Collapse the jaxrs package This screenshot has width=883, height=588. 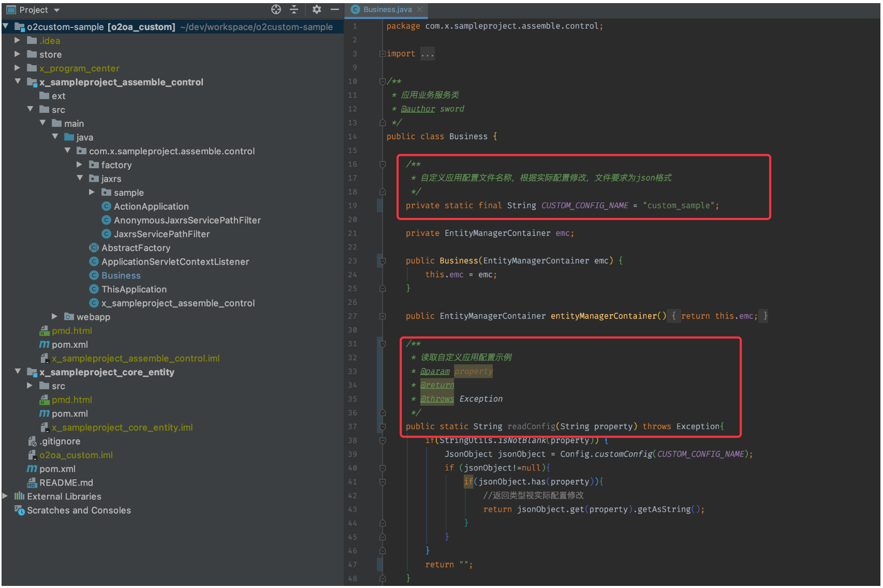(80, 179)
